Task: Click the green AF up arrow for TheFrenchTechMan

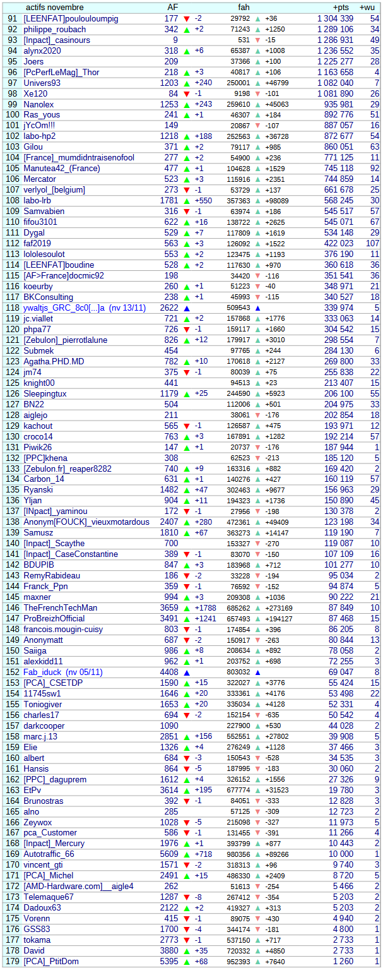Action: [187, 608]
